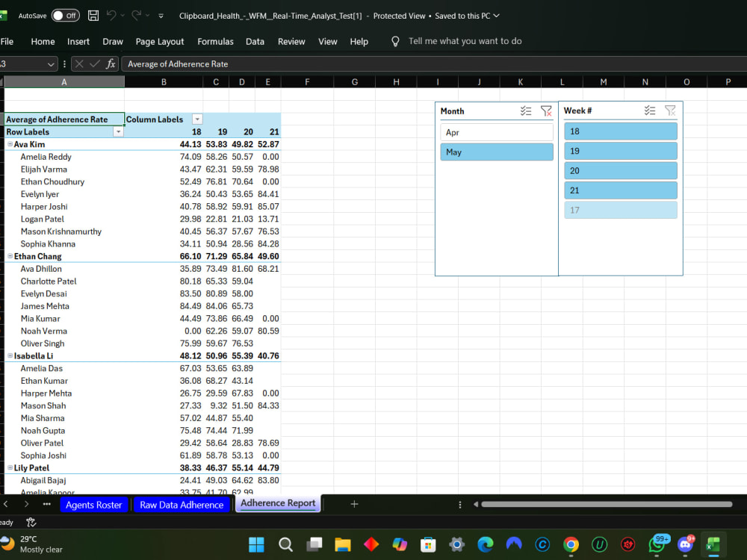Open Customize Quick Access Toolbar dropdown
Screen dimensions: 747x560
(x=161, y=16)
